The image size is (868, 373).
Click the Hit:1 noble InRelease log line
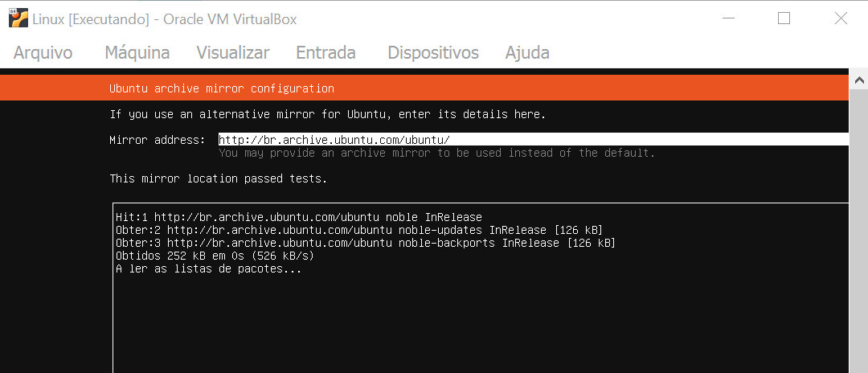pyautogui.click(x=299, y=217)
